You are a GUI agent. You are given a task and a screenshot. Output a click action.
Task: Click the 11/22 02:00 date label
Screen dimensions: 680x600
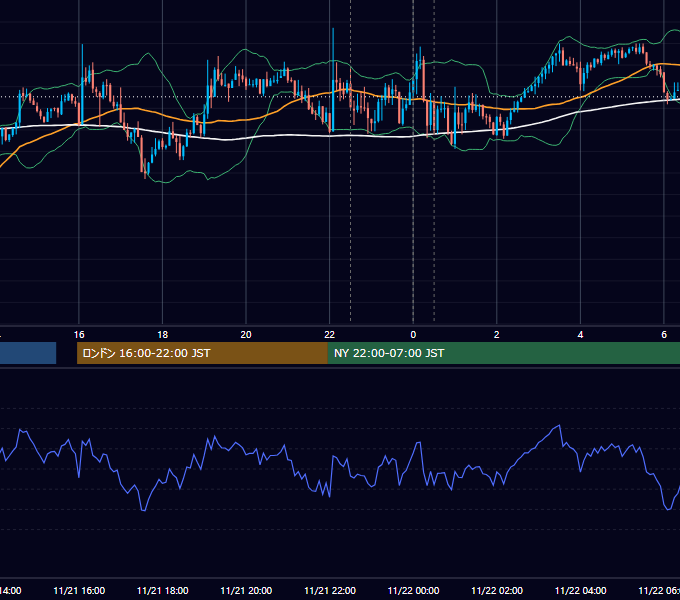pyautogui.click(x=497, y=590)
